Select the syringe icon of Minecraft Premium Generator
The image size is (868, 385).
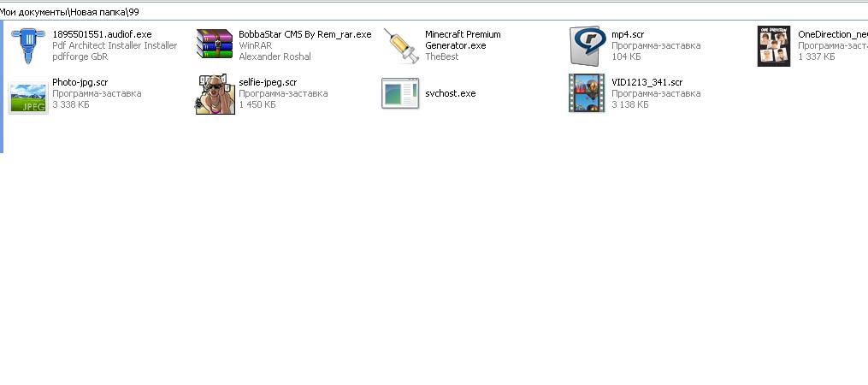pyautogui.click(x=401, y=45)
